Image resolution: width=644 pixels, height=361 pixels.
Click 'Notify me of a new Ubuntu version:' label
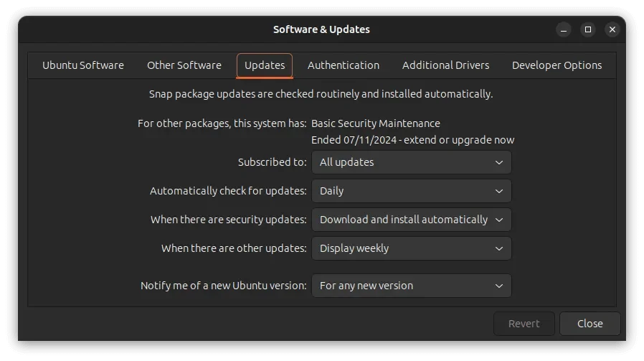tap(224, 286)
